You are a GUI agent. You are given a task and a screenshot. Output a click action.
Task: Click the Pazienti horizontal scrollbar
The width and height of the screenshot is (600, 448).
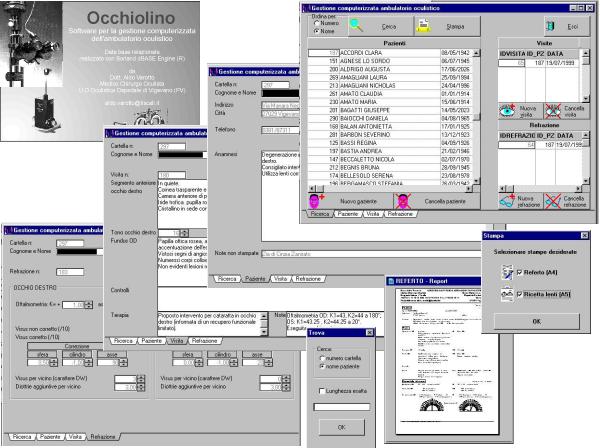(x=390, y=189)
